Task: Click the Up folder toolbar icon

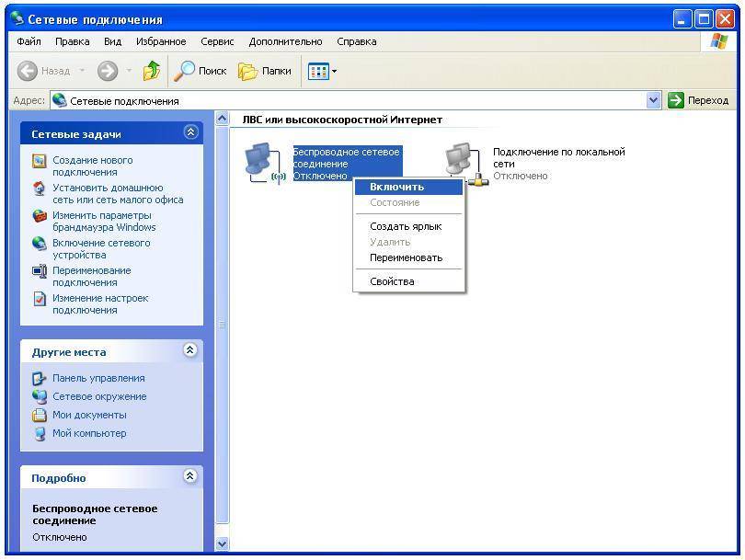Action: 152,71
